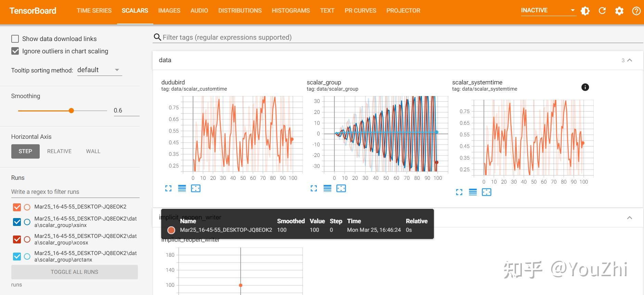
Task: Open the help question mark icon
Action: [636, 11]
